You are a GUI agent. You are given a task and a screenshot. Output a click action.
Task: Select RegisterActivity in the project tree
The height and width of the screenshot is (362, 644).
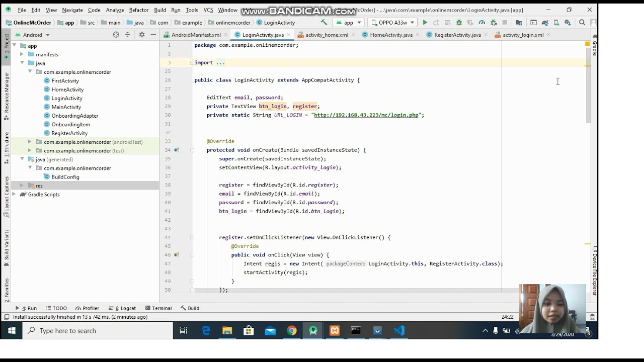click(x=69, y=133)
